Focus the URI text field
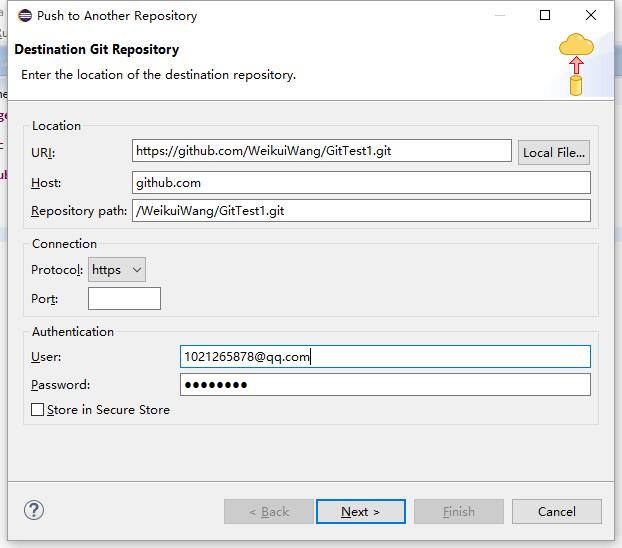Screen dimensions: 622x548 tap(321, 151)
